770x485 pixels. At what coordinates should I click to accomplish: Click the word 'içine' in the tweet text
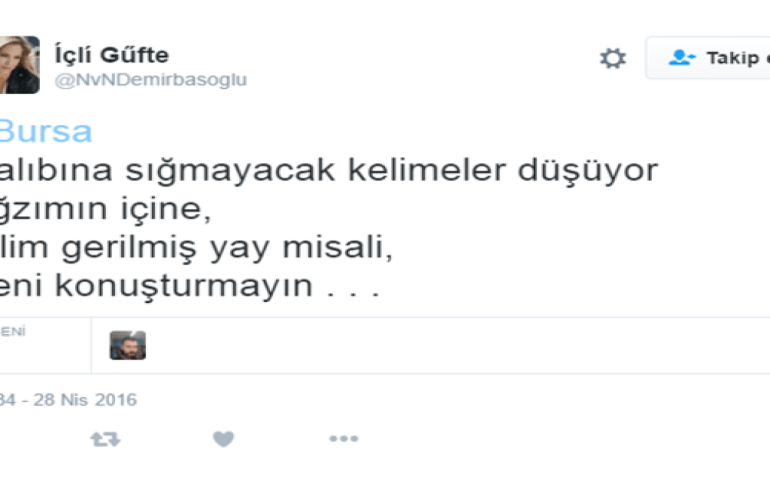[x=166, y=210]
